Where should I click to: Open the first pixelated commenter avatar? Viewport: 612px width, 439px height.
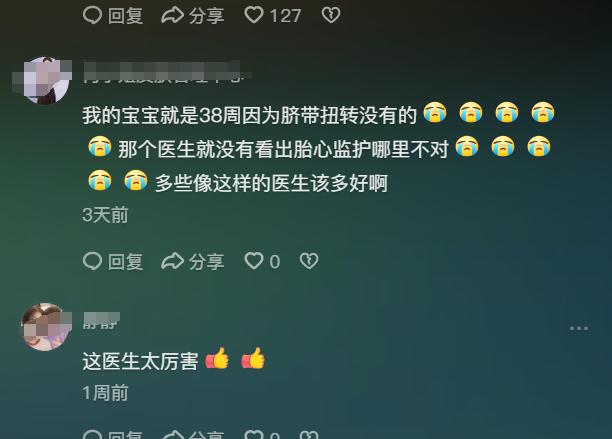click(x=46, y=81)
